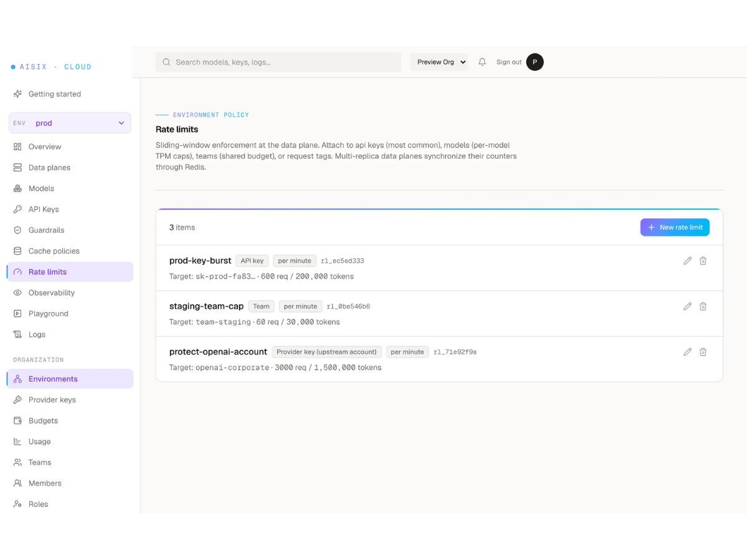Click the Members icon in sidebar
This screenshot has height=560, width=747.
coord(17,483)
